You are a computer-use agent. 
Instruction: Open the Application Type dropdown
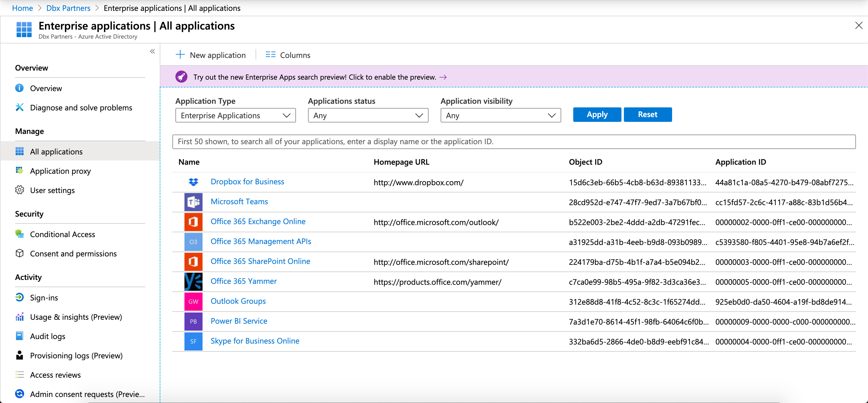235,115
